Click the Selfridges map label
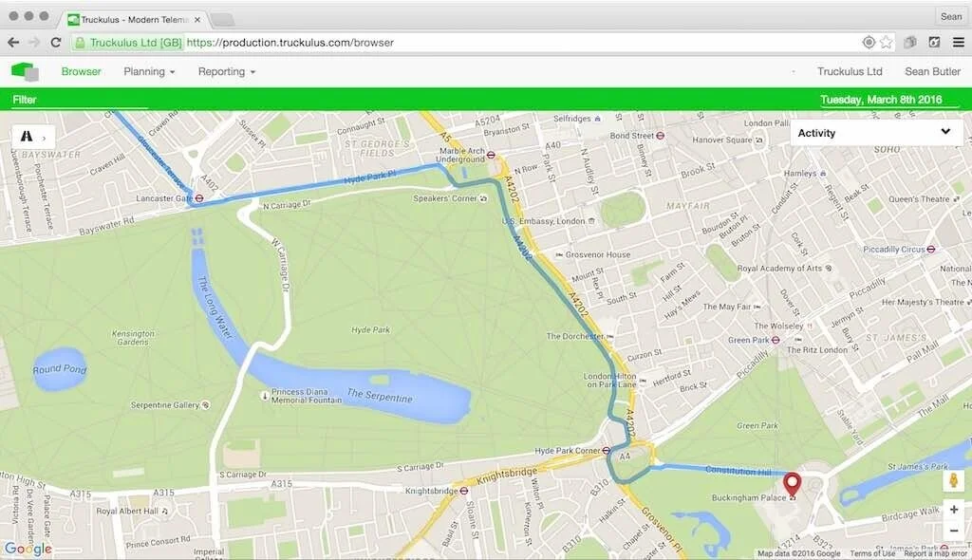 [x=571, y=118]
